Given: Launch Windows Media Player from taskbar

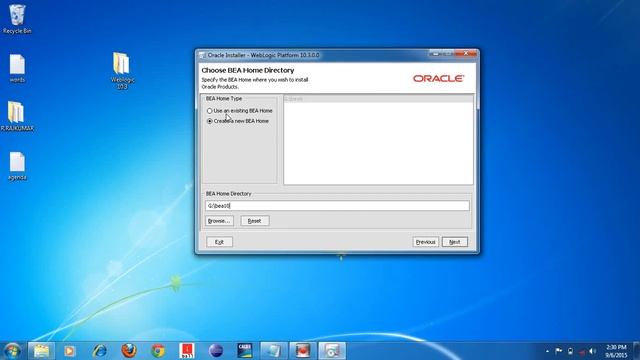Looking at the screenshot, I should (x=70, y=351).
